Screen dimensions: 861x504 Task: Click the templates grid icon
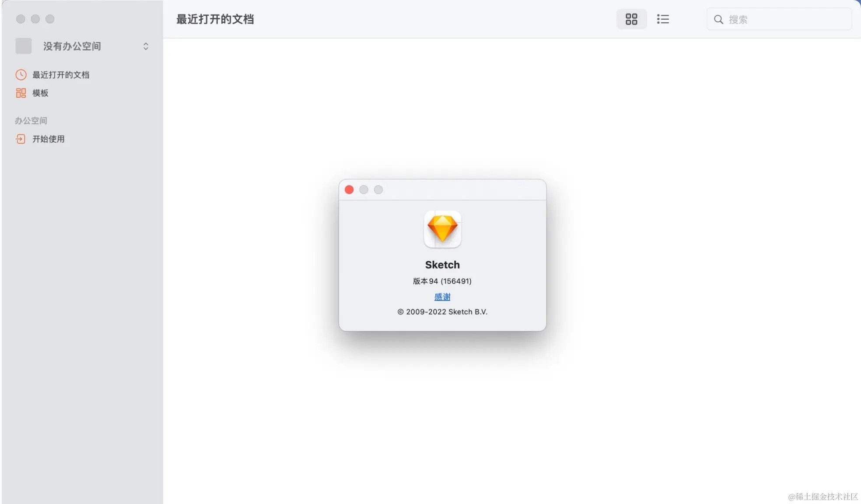(x=21, y=93)
